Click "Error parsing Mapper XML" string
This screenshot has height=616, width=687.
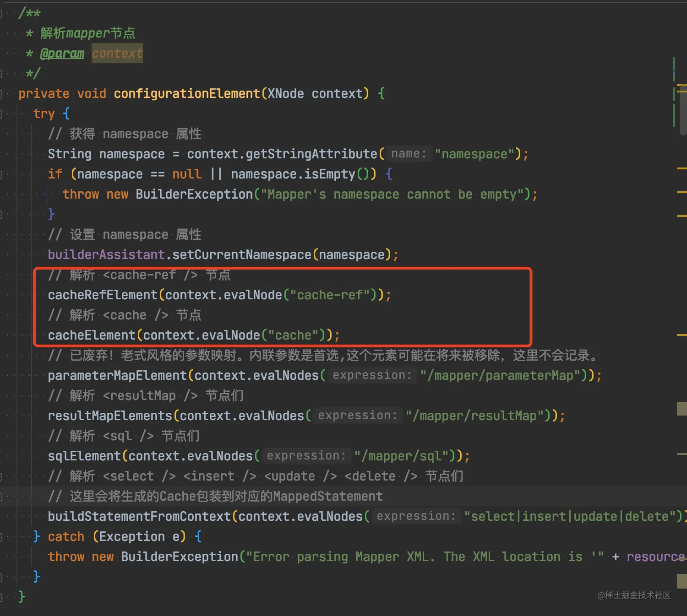[425, 557]
